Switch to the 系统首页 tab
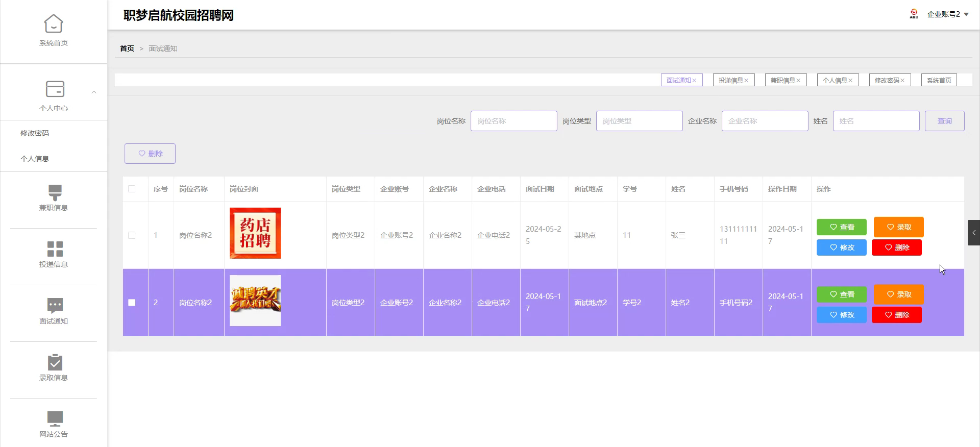980x447 pixels. tap(939, 80)
